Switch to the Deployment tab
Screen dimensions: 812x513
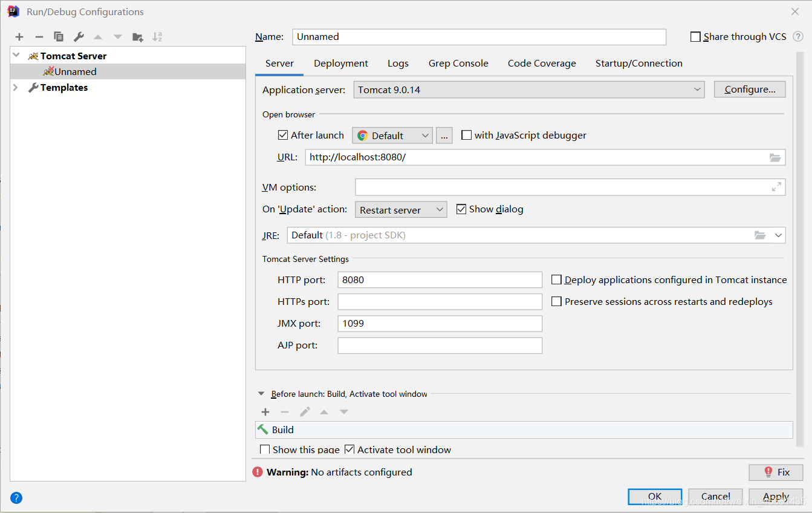click(341, 64)
